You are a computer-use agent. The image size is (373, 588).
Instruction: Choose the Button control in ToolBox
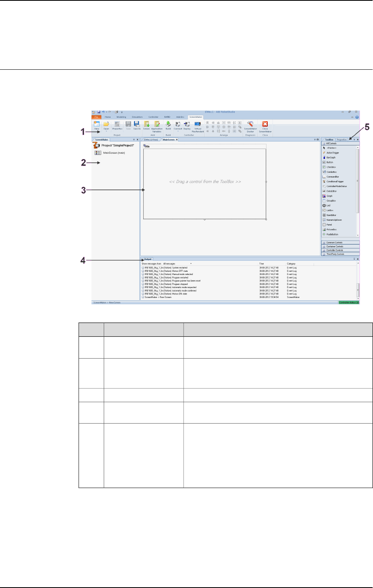click(x=328, y=162)
